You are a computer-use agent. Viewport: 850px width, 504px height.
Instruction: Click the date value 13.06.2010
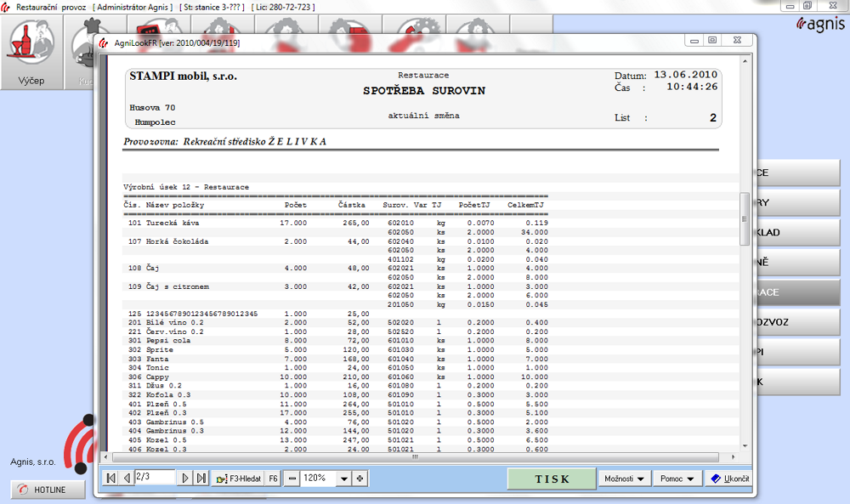685,74
